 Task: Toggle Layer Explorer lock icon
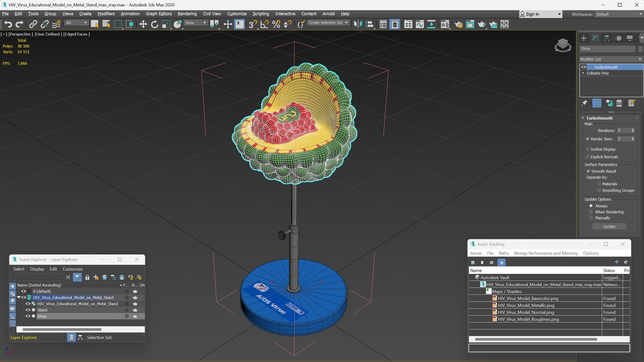pyautogui.click(x=87, y=277)
